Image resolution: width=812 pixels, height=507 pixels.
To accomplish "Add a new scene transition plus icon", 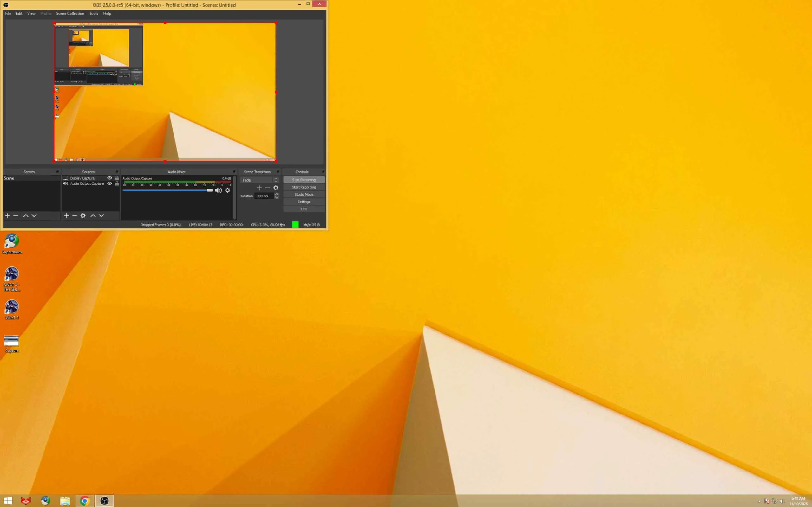I will pyautogui.click(x=259, y=188).
